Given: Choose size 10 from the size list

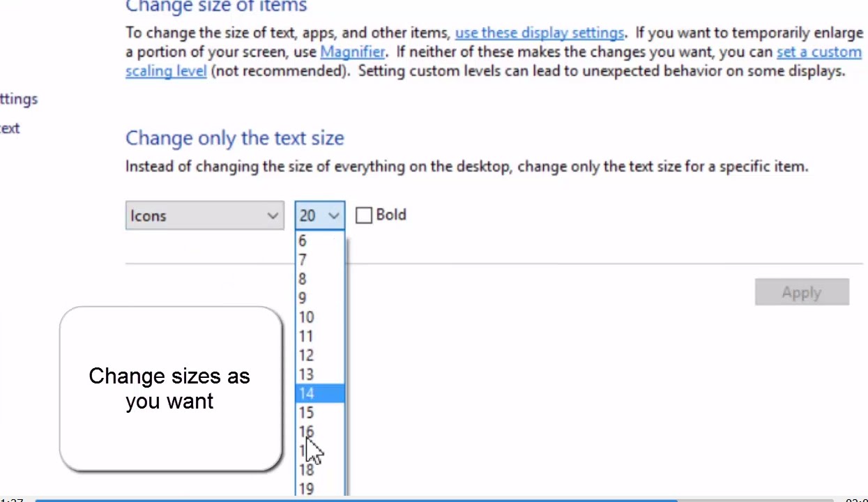Looking at the screenshot, I should (307, 317).
